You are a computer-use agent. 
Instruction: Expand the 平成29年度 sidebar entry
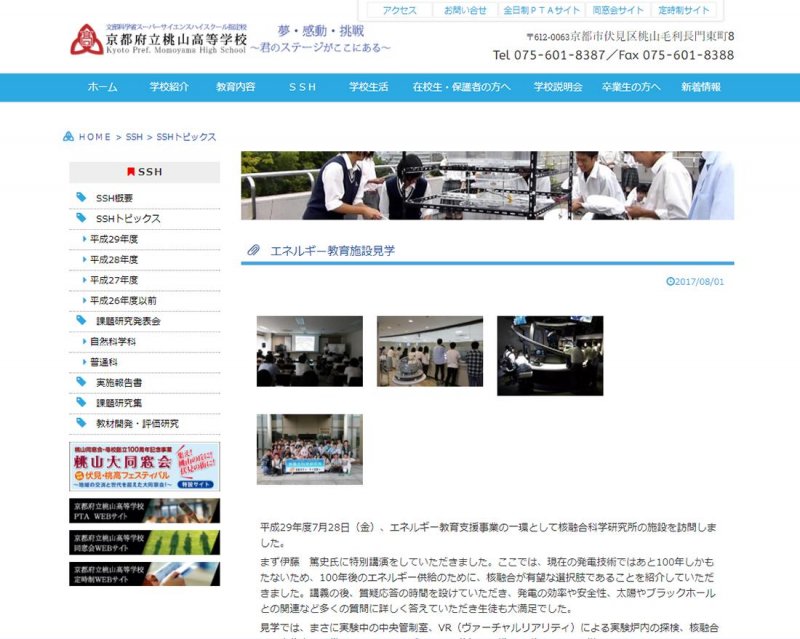pyautogui.click(x=113, y=239)
